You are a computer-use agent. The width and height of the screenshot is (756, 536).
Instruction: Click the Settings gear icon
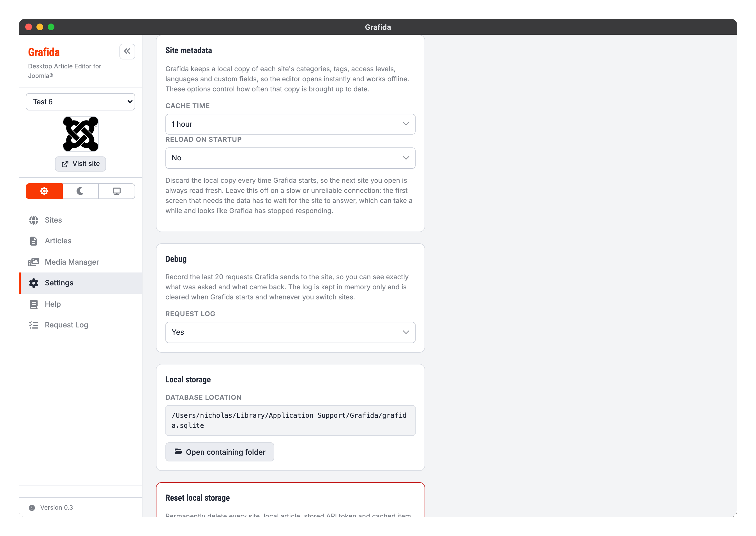pyautogui.click(x=34, y=283)
